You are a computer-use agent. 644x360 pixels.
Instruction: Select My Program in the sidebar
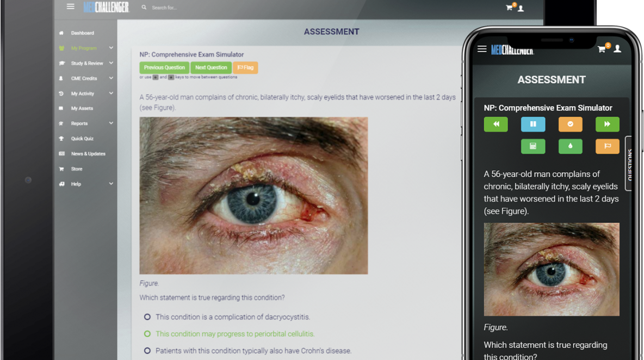(x=84, y=48)
